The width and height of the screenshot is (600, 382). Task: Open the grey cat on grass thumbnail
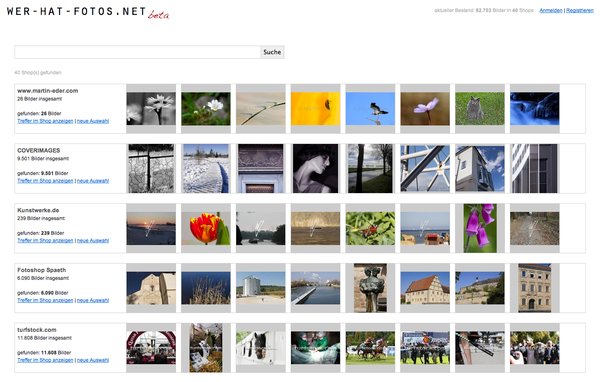pyautogui.click(x=480, y=109)
